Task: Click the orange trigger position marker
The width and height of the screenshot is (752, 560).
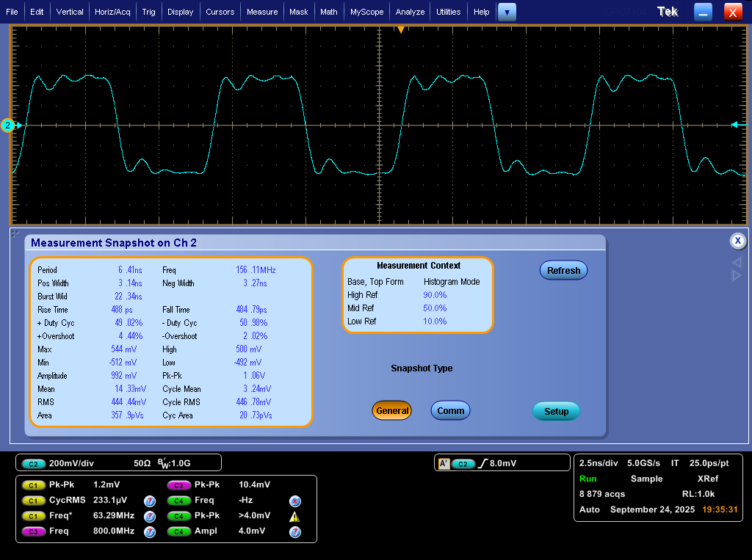Action: click(x=401, y=30)
